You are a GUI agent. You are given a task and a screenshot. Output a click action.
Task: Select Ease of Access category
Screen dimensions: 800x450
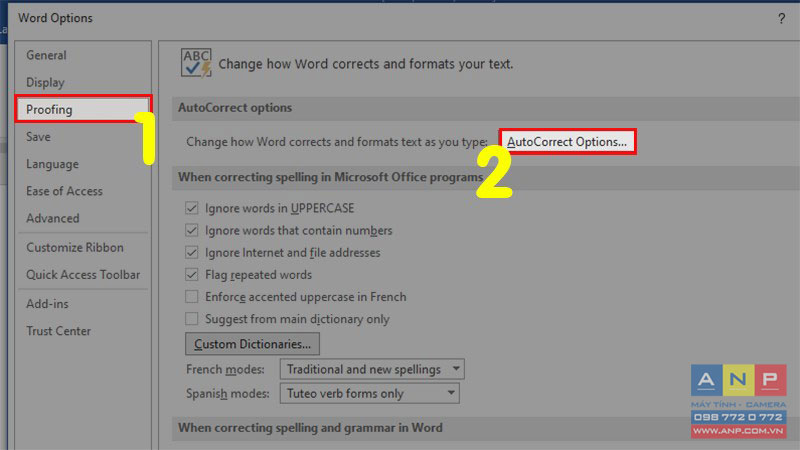pyautogui.click(x=64, y=191)
